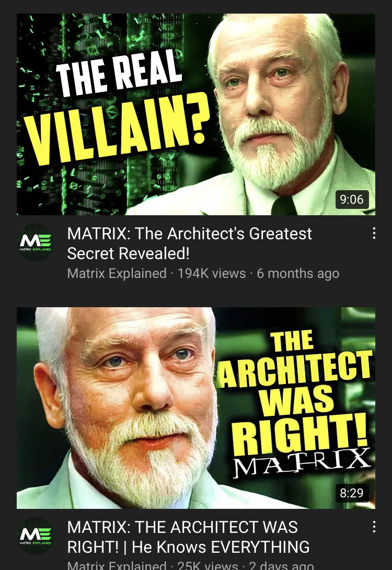Open three-dot menu for ARCHITECT WAS RIGHT video
392x570 pixels.
click(x=374, y=527)
